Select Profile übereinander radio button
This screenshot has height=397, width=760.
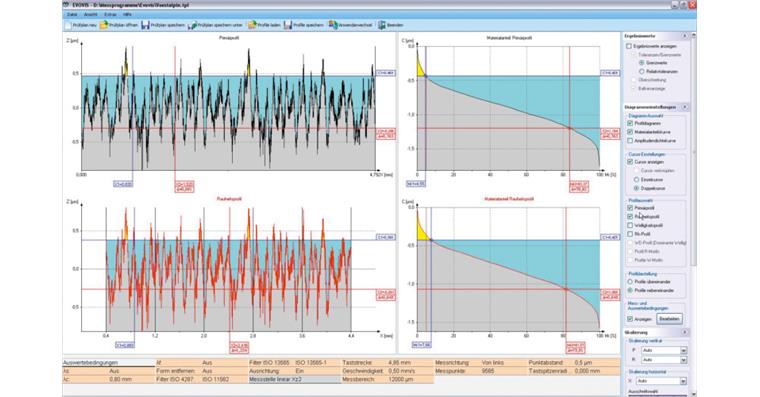pyautogui.click(x=630, y=282)
